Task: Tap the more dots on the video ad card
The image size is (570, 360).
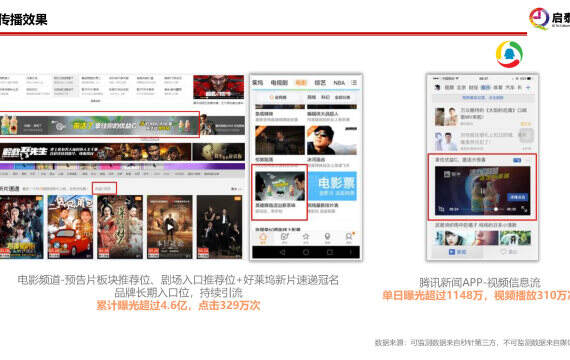Action: (528, 160)
